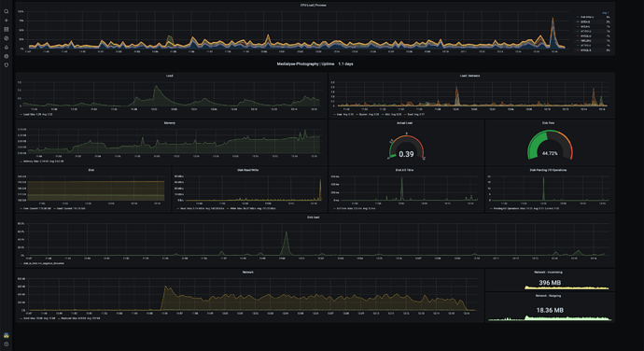Screen dimensions: 644x351
Task: Toggle the Load series in Load legend
Action: [x=36, y=114]
